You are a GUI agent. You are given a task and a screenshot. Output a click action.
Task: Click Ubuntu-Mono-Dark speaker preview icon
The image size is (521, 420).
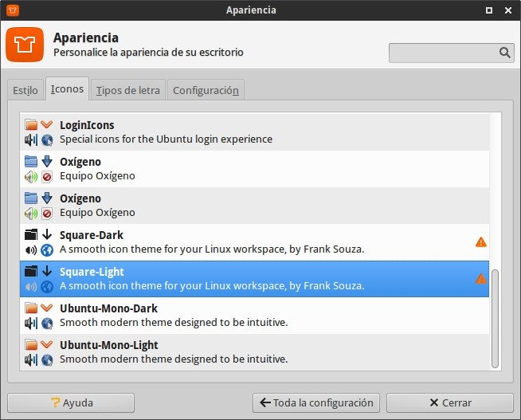point(31,323)
